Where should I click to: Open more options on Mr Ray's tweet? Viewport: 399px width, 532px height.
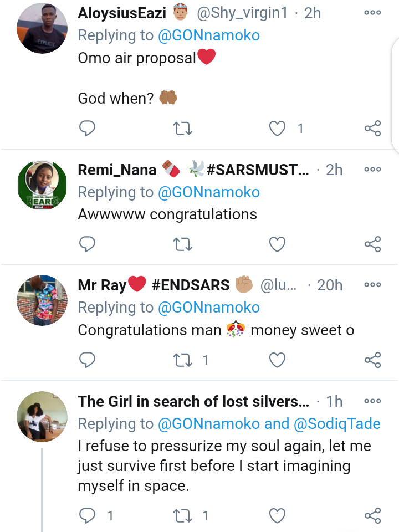point(372,285)
